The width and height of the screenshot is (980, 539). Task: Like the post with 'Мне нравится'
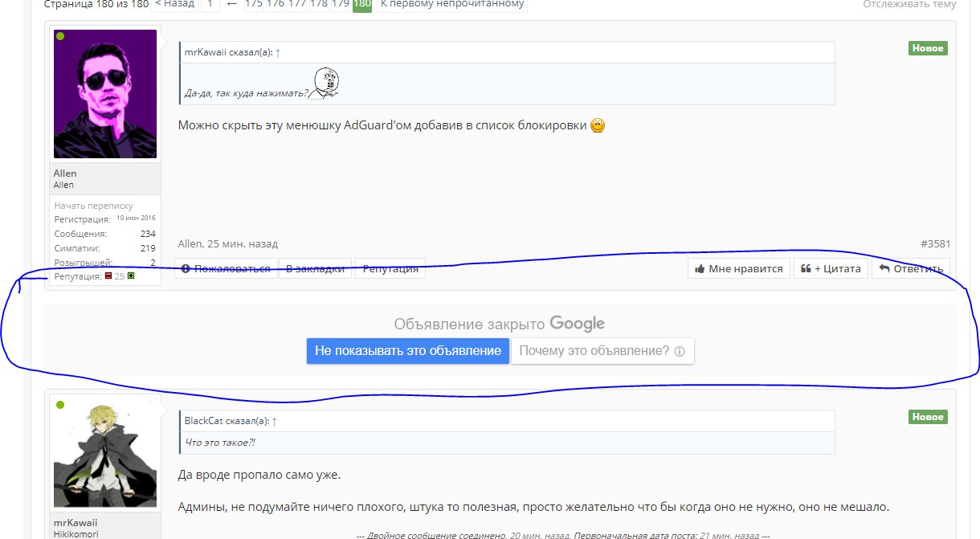[x=739, y=268]
